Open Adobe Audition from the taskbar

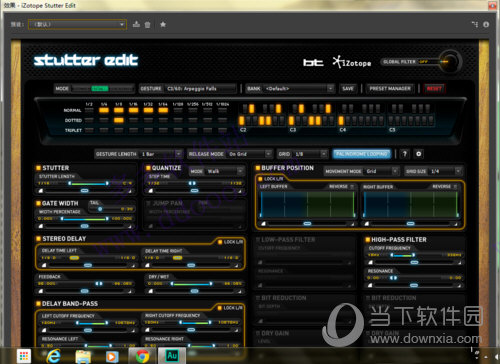tap(172, 356)
